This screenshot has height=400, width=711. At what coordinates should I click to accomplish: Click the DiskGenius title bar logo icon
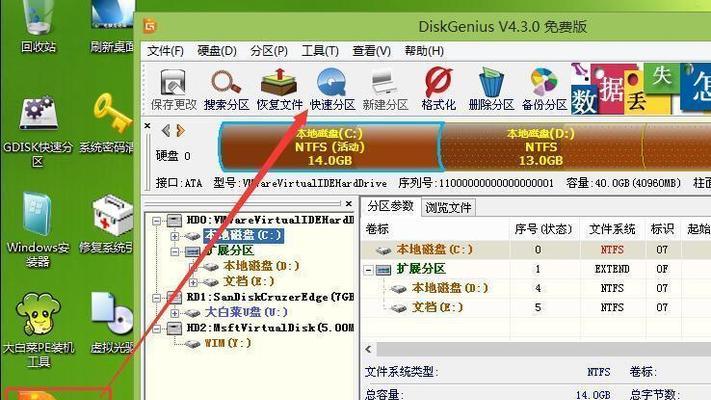pos(151,26)
